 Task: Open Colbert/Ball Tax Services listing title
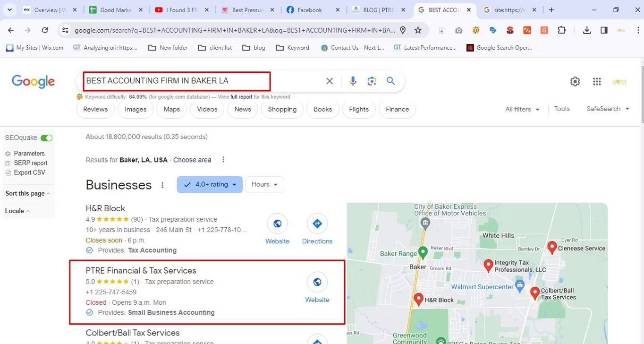pos(133,333)
